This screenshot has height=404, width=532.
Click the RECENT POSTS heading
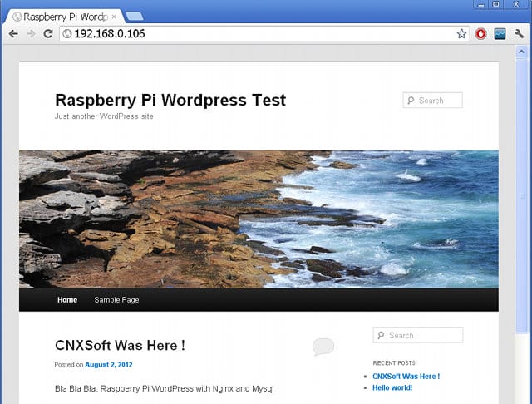coord(394,363)
